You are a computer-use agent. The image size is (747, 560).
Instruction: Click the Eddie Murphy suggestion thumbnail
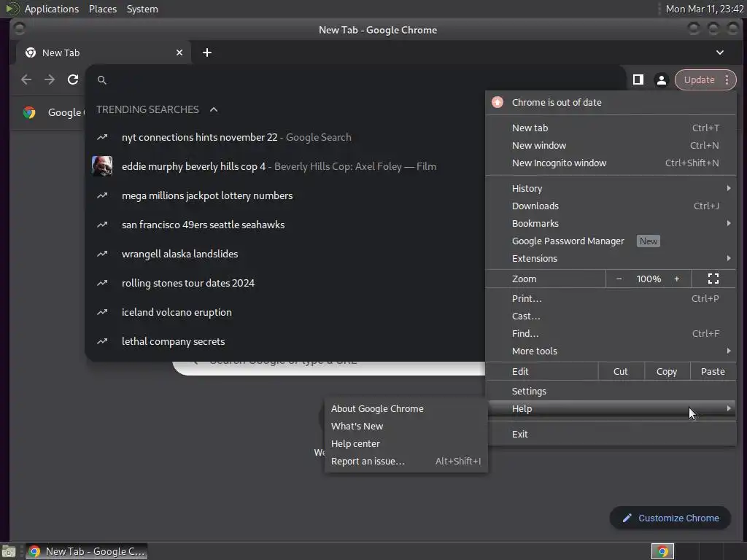(102, 166)
